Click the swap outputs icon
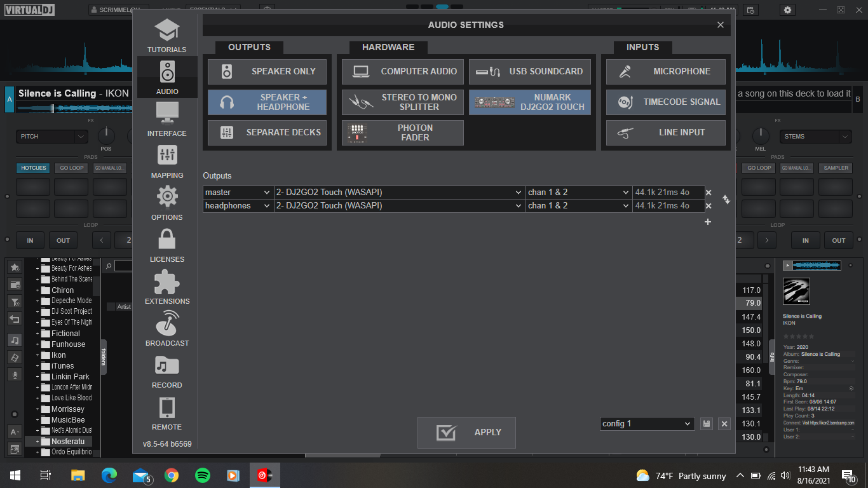868x488 pixels. 726,200
